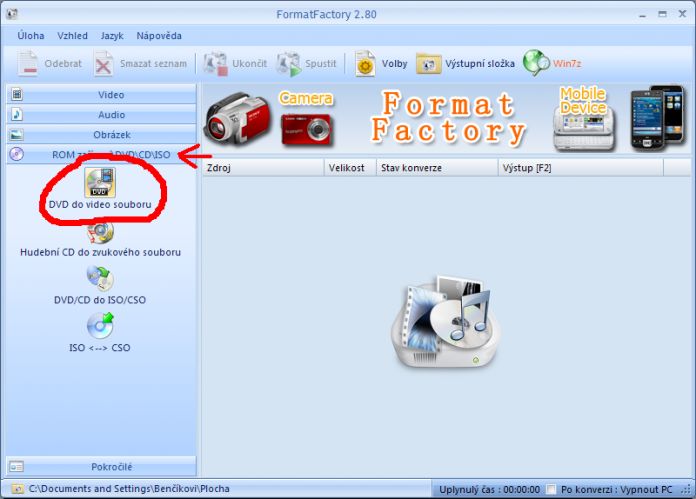696x499 pixels.
Task: Enable Po konverzi: Vypnout PC checkbox
Action: pos(551,489)
